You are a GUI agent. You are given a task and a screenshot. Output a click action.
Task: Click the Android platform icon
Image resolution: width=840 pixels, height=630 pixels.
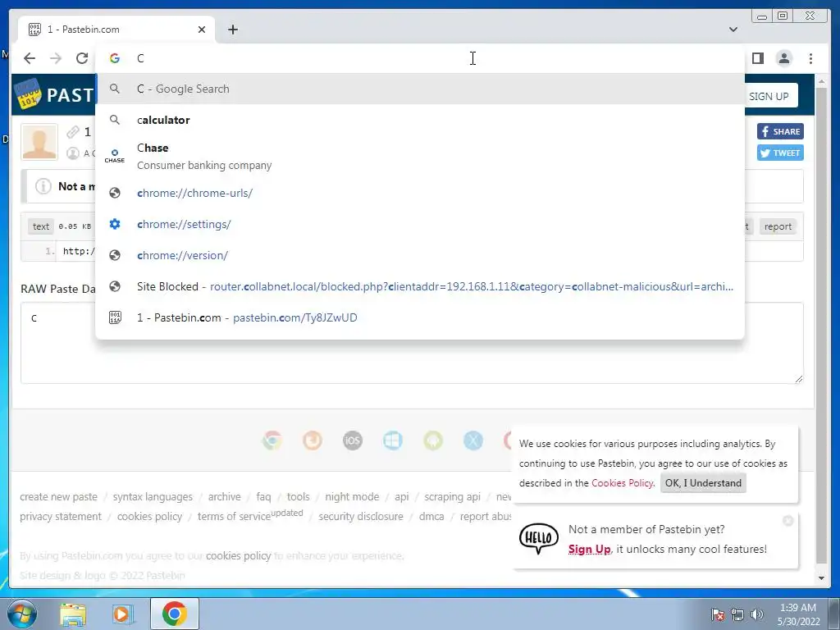coord(433,441)
